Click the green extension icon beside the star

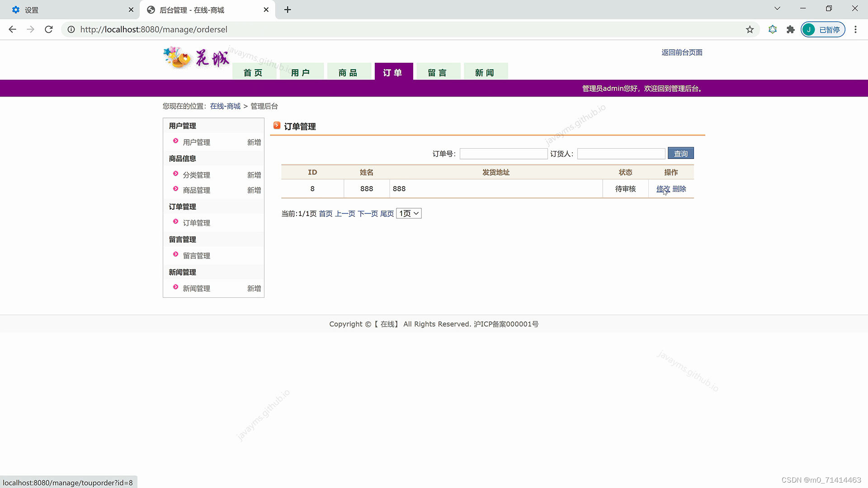(x=773, y=29)
